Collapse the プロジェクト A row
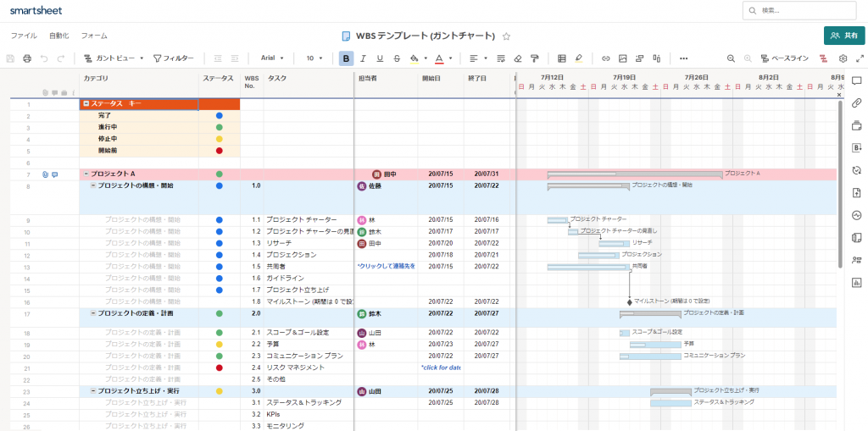The width and height of the screenshot is (868, 431). pyautogui.click(x=86, y=174)
